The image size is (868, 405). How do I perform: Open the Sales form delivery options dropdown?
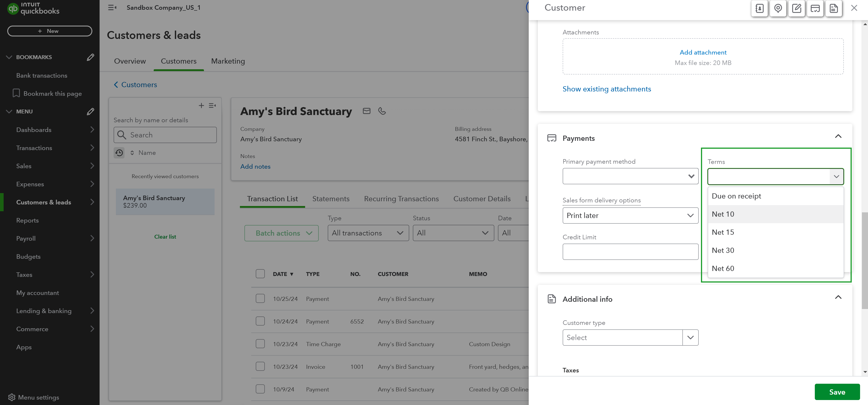630,215
